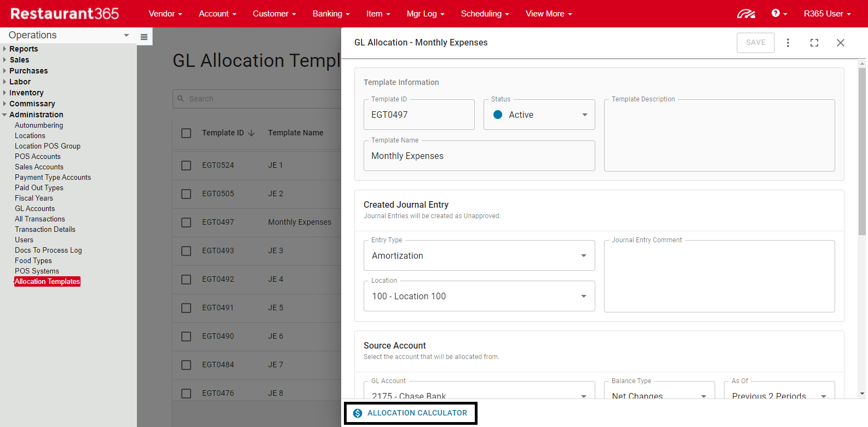Open the Location 100 dropdown
The image size is (868, 427).
pyautogui.click(x=479, y=296)
